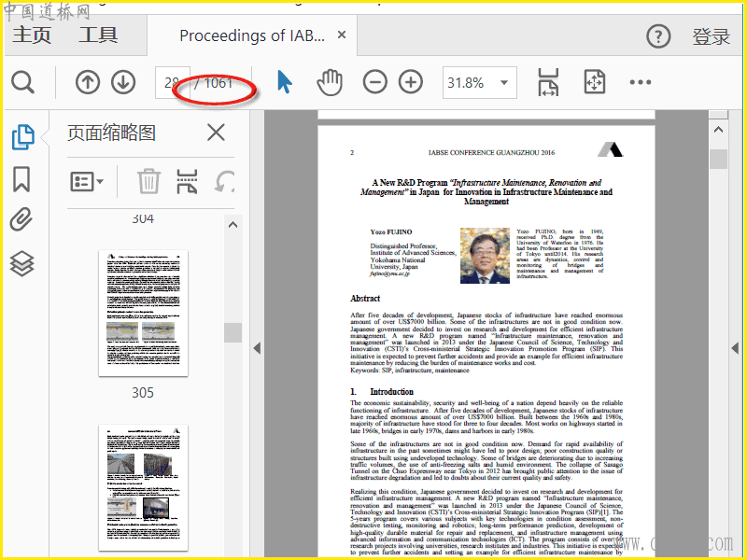The height and width of the screenshot is (560, 747).
Task: Toggle page thumbnails sidebar icon
Action: coord(22,137)
